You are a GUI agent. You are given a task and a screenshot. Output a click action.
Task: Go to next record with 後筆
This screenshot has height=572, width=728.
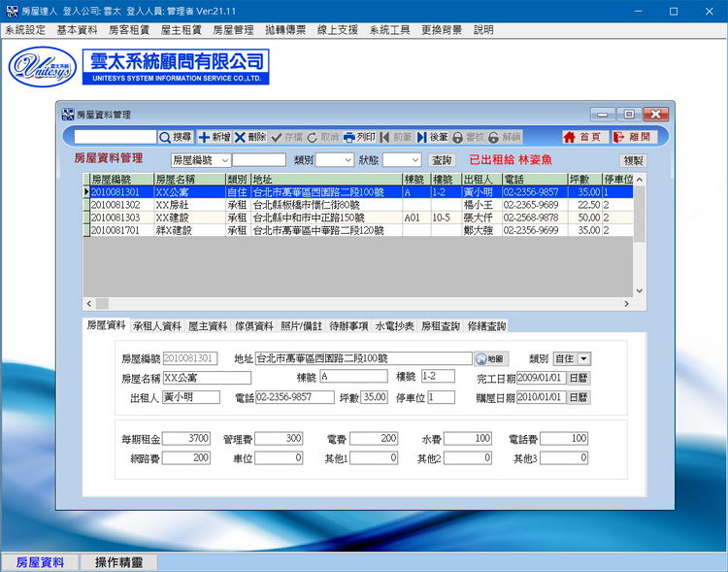click(433, 138)
